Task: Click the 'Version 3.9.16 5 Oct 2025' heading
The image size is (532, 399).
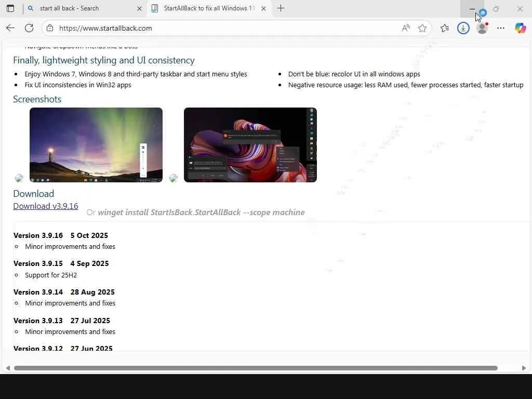Action: click(61, 235)
